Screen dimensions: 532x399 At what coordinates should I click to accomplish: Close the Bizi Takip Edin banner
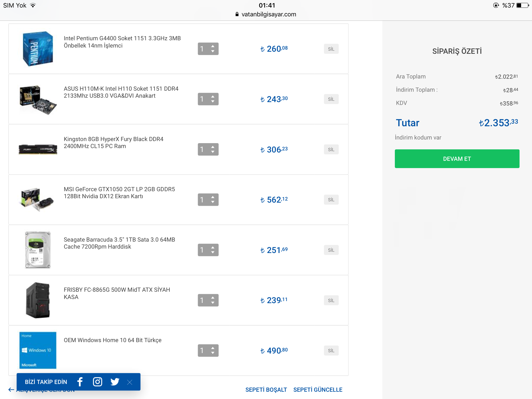(x=130, y=382)
